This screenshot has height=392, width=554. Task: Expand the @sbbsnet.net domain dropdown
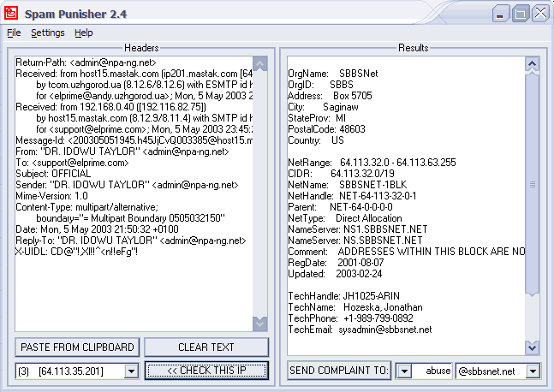533,371
